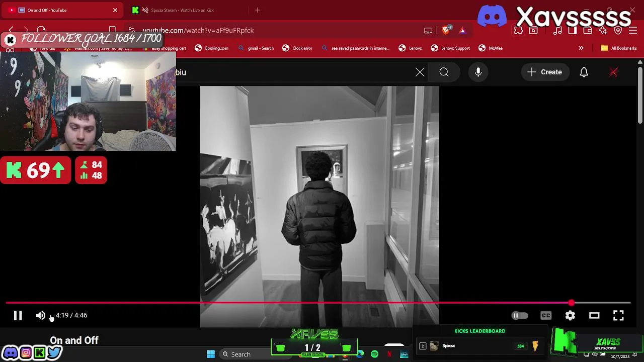Open the gmail - Search bookmark
This screenshot has width=644, height=362.
(x=256, y=48)
